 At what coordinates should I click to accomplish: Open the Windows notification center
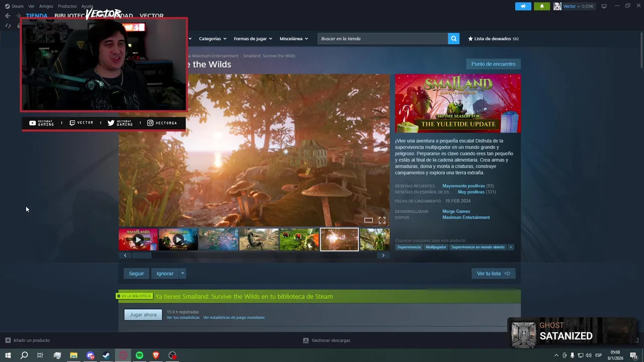click(634, 355)
